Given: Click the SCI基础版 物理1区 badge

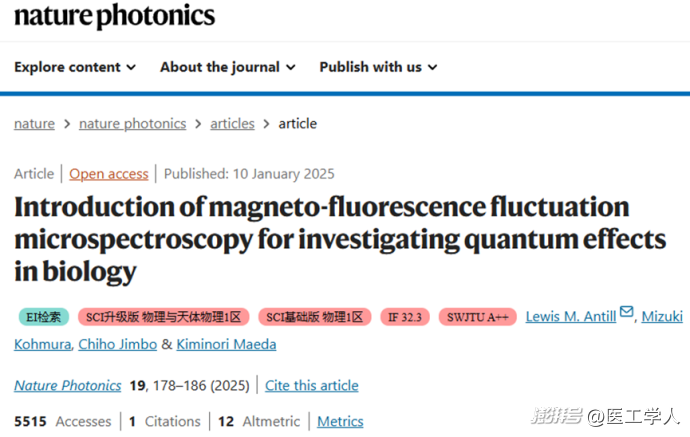Looking at the screenshot, I should click(315, 317).
